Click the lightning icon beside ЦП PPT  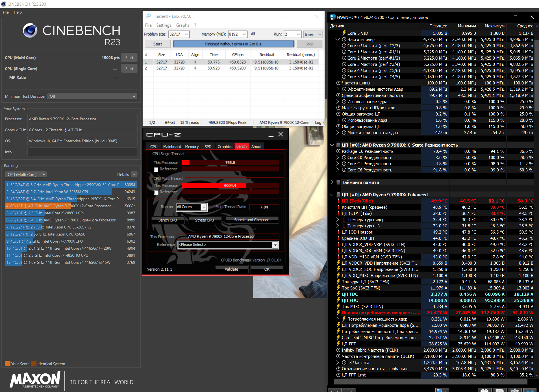pos(338,344)
